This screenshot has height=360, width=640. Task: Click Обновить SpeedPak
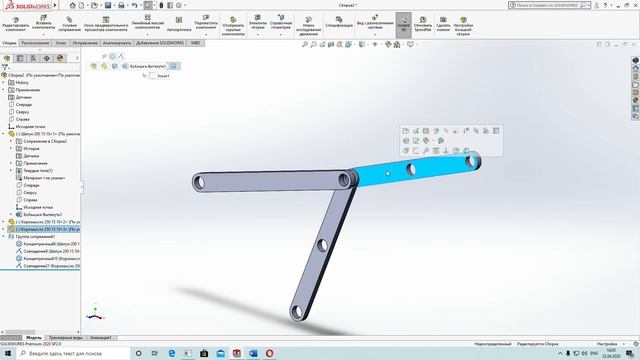423,24
